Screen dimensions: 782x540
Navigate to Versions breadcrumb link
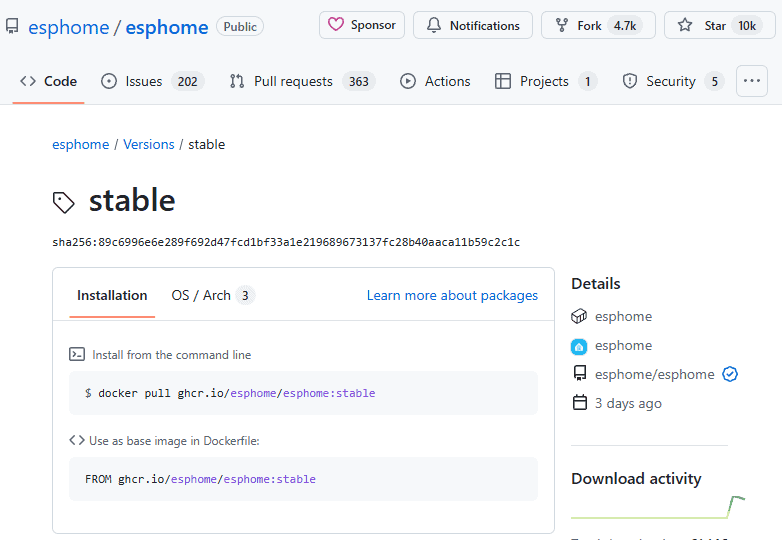pos(149,145)
